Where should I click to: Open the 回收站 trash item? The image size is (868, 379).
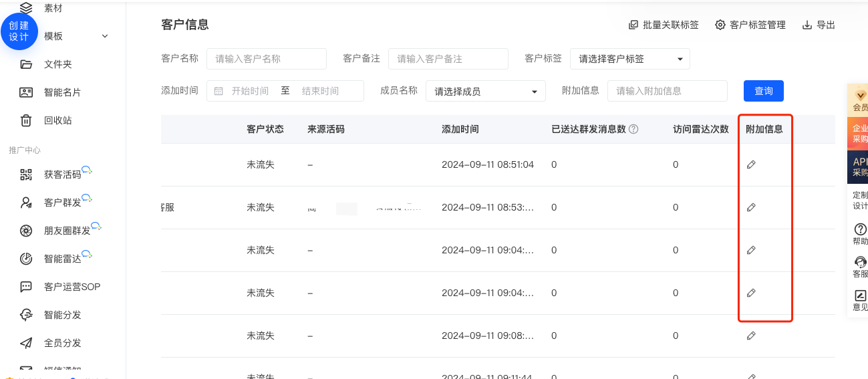click(57, 120)
